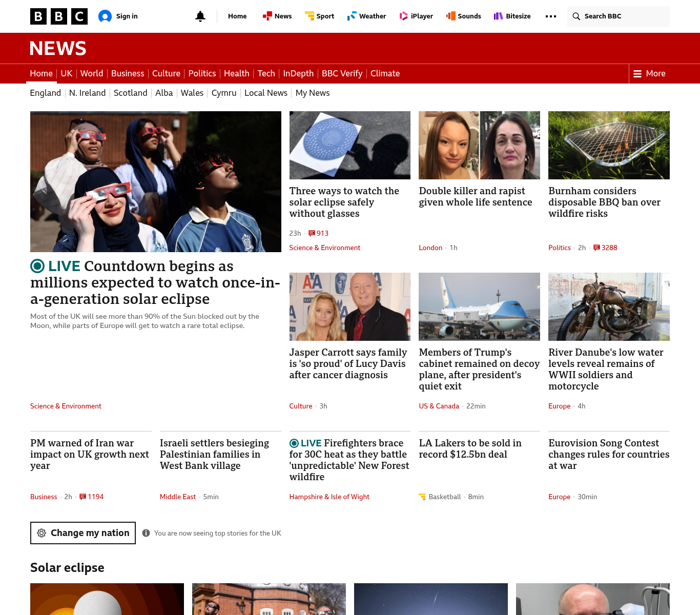Viewport: 700px width, 615px height.
Task: Open the three-dot more menu
Action: pos(551,16)
